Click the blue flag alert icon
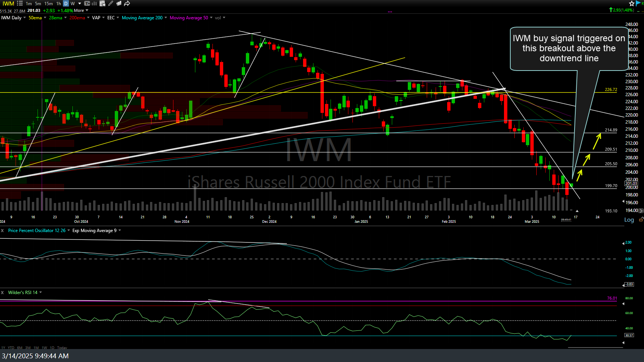 [x=638, y=3]
